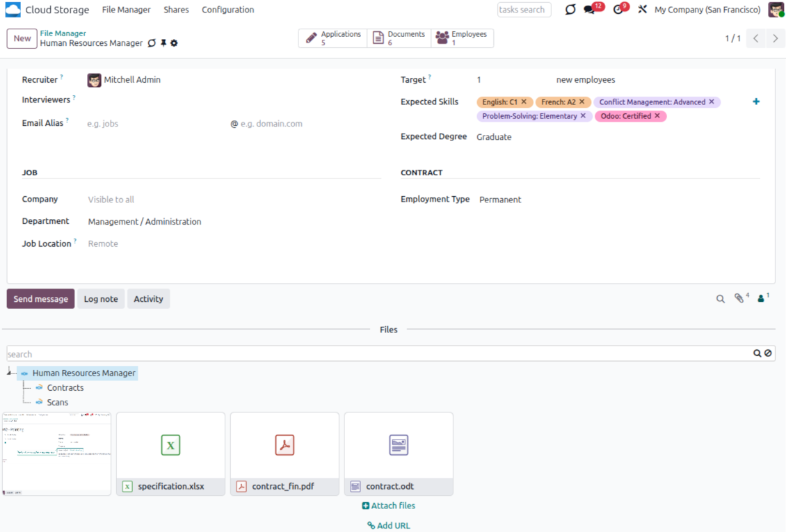Image resolution: width=786 pixels, height=532 pixels.
Task: Collapse the Human Resources Manager tree node
Action: (x=9, y=373)
